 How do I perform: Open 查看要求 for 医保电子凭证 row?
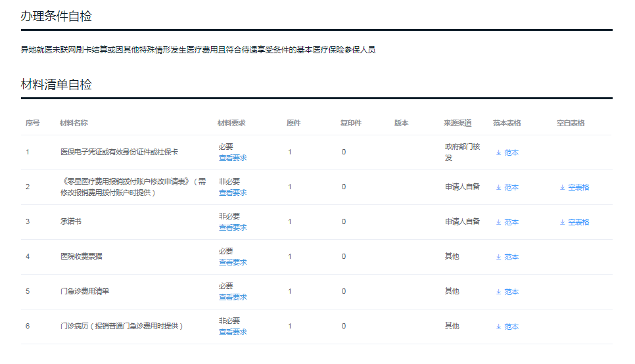[x=233, y=158]
